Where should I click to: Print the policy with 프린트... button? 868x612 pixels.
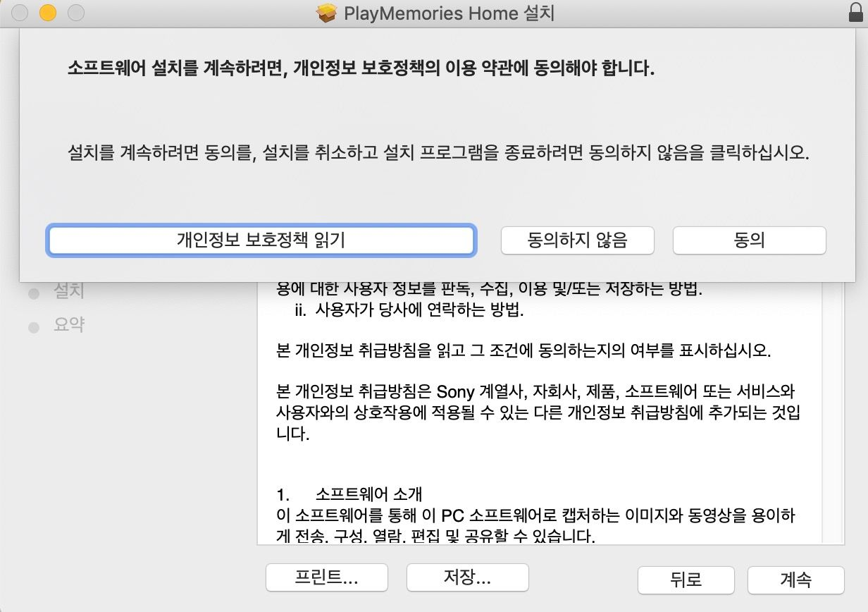click(326, 578)
